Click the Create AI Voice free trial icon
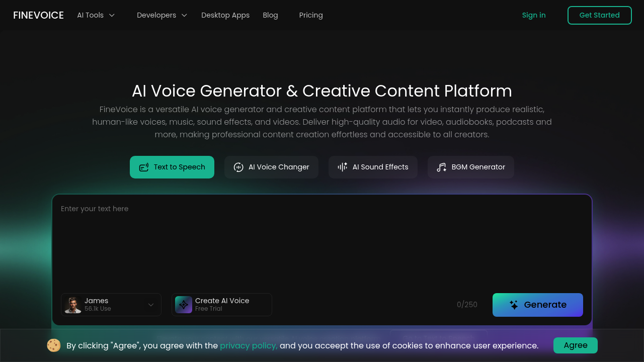Viewport: 644px width, 362px height. tap(183, 305)
